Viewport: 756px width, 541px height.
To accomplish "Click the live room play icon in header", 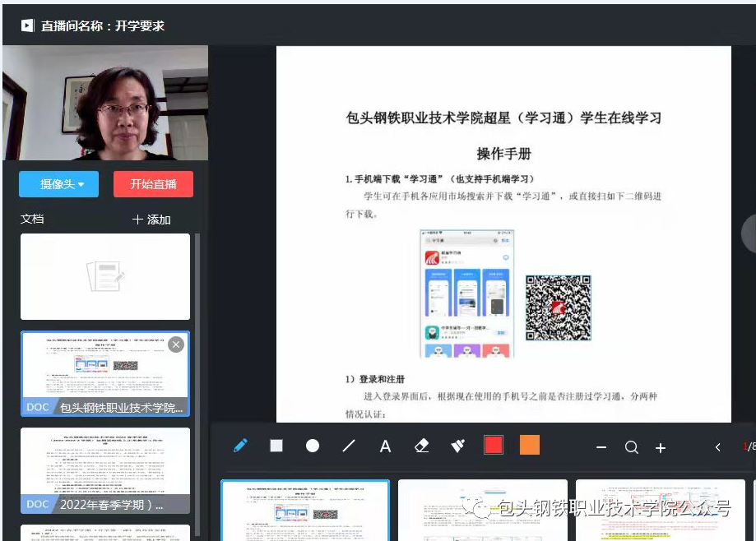I will point(27,25).
